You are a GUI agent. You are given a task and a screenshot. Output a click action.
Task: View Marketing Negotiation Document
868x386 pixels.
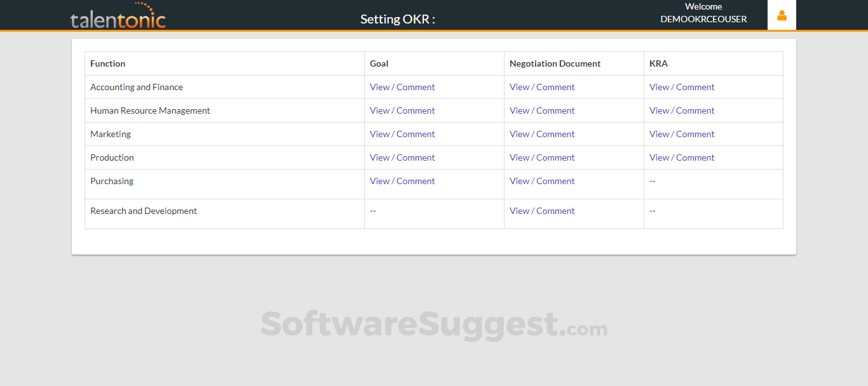tap(542, 134)
